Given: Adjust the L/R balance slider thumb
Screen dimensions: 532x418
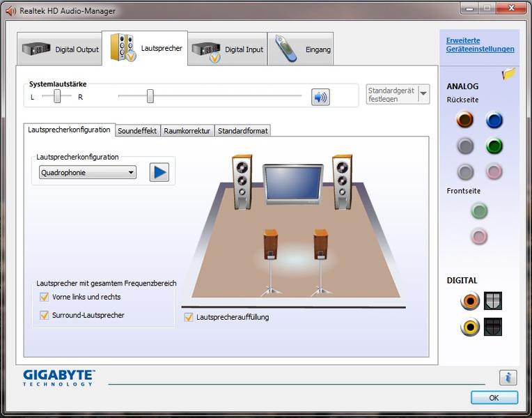Looking at the screenshot, I should 57,96.
